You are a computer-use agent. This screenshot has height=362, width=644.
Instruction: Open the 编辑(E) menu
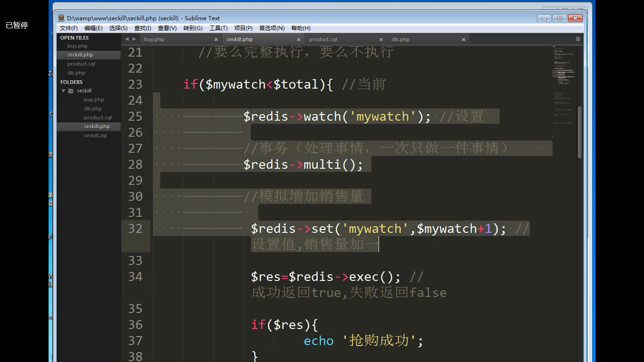93,28
